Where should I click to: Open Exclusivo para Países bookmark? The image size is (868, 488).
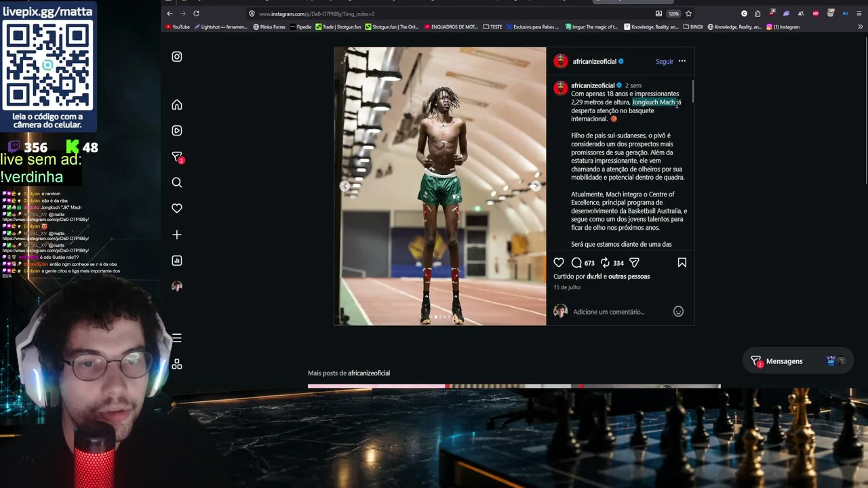(532, 27)
